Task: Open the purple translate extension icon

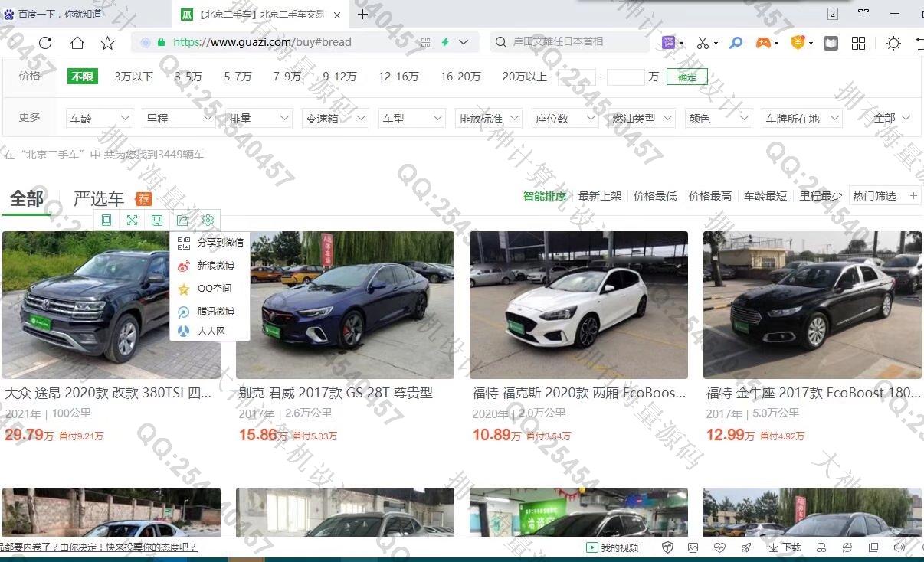Action: coord(669,43)
